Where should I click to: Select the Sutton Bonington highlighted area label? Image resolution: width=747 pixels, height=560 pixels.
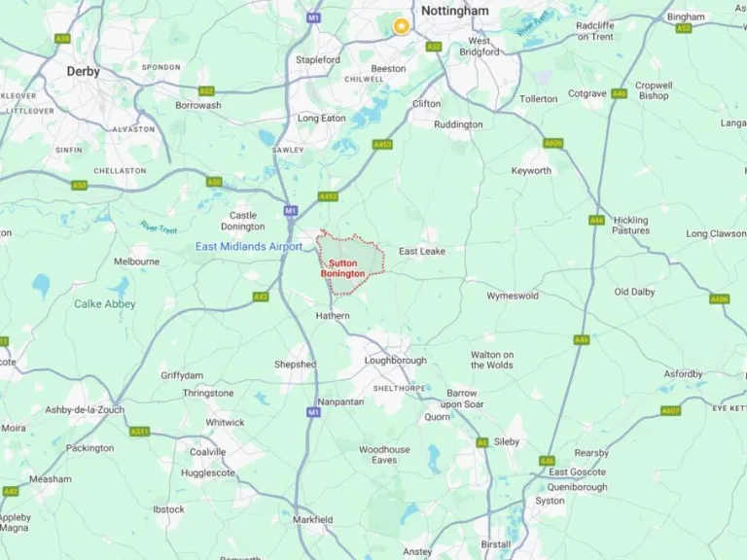[x=343, y=268]
